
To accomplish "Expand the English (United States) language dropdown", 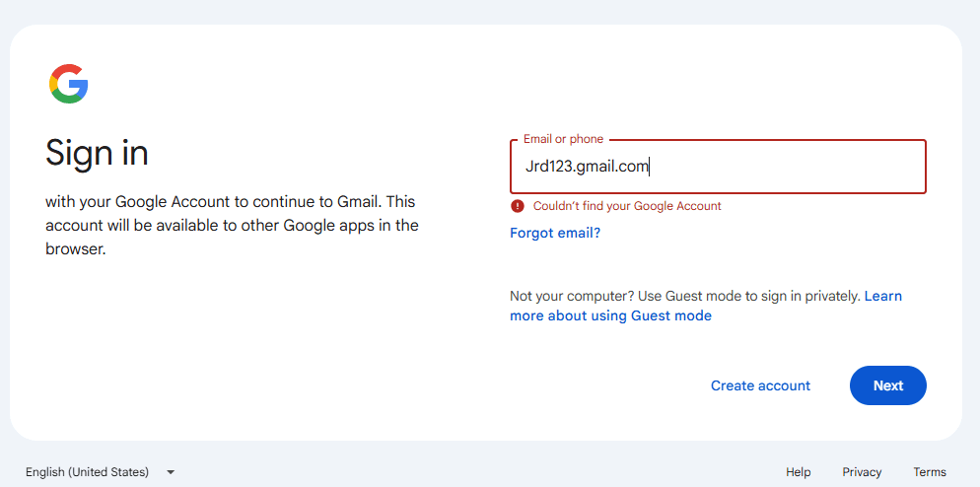I will coord(100,472).
